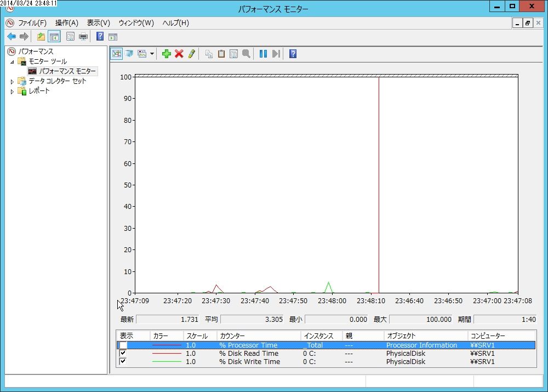Collapse the モニター ツール node

pyautogui.click(x=12, y=62)
